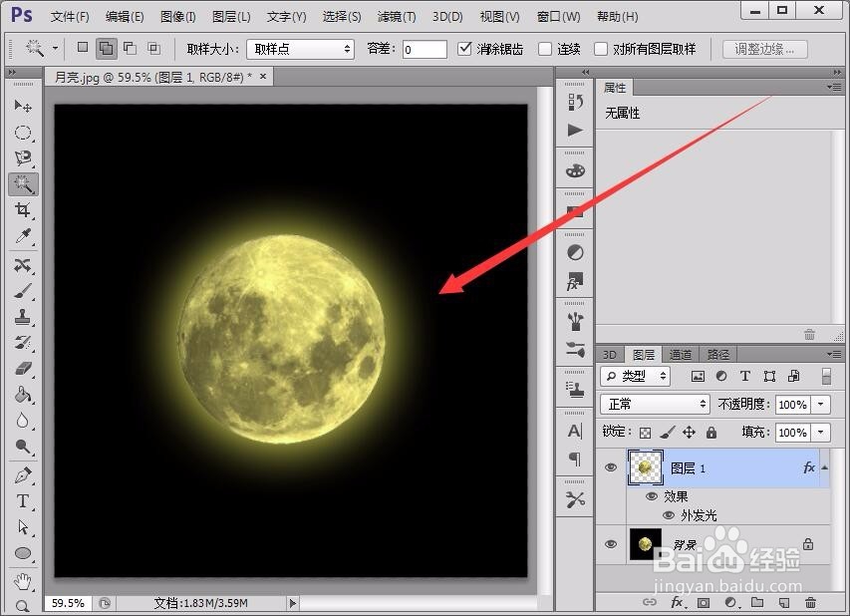850x616 pixels.
Task: Open the 图像(I) menu
Action: click(x=177, y=17)
